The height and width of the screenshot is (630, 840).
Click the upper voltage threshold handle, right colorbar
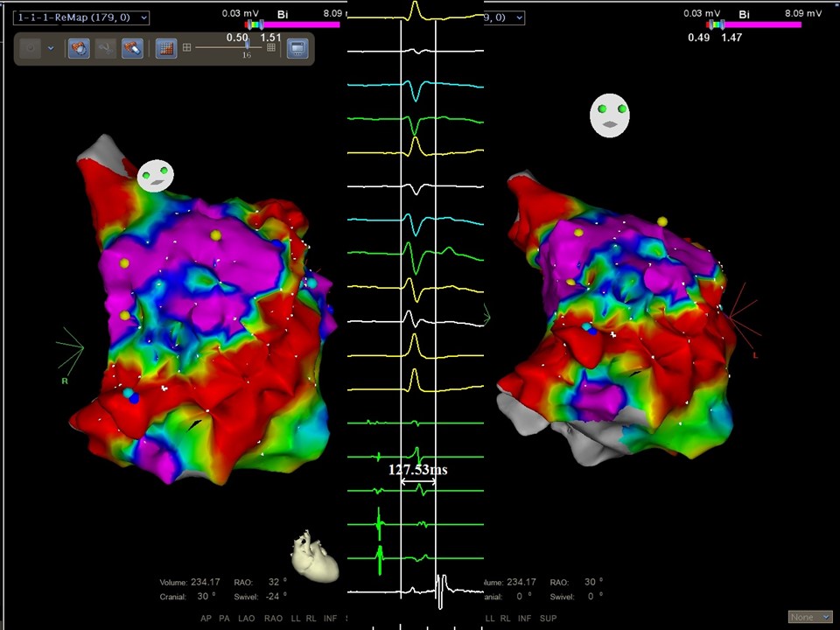(723, 24)
